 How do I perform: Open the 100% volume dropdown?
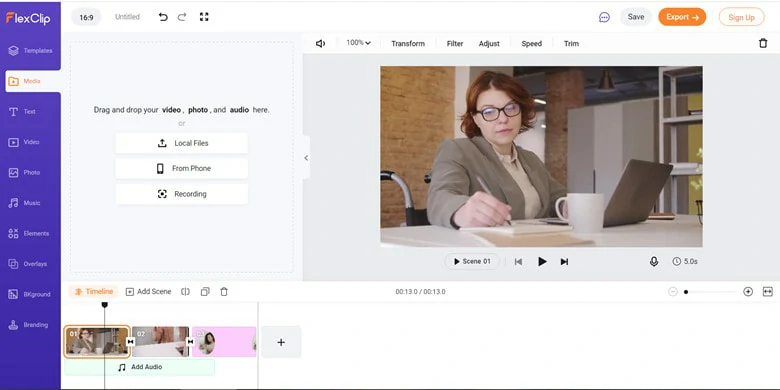pos(359,43)
